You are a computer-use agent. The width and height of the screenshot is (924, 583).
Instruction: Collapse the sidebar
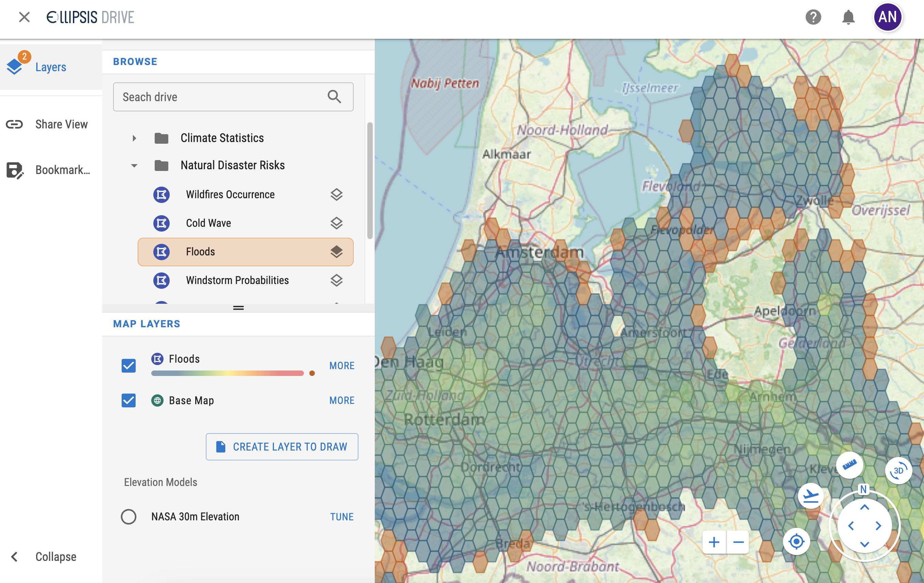tap(51, 556)
